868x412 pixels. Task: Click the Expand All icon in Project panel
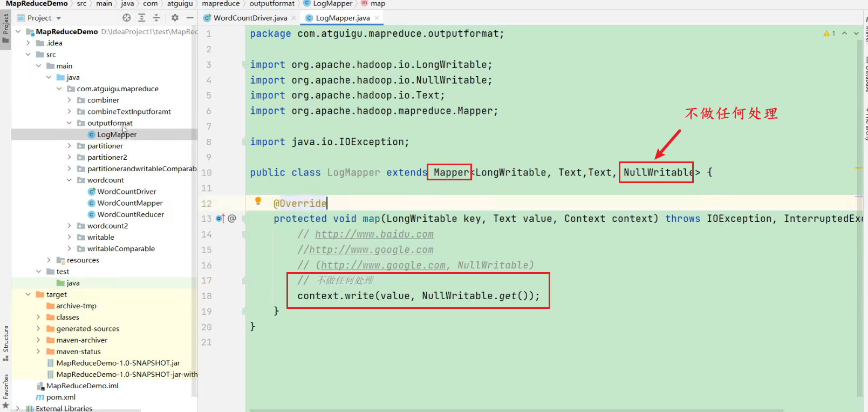pyautogui.click(x=142, y=18)
